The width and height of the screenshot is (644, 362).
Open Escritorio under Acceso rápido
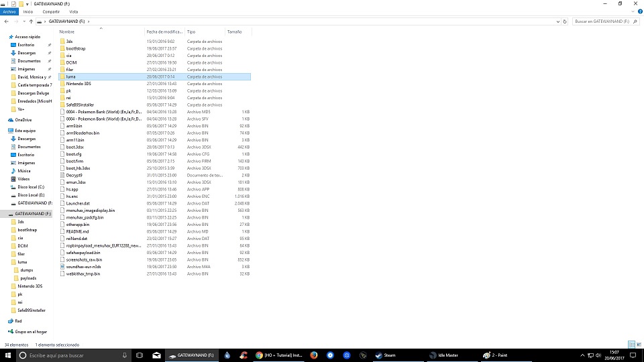(x=26, y=45)
